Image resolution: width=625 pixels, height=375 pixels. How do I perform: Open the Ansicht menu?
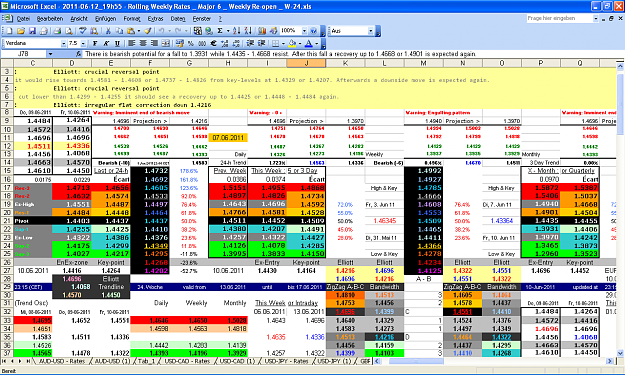point(79,19)
